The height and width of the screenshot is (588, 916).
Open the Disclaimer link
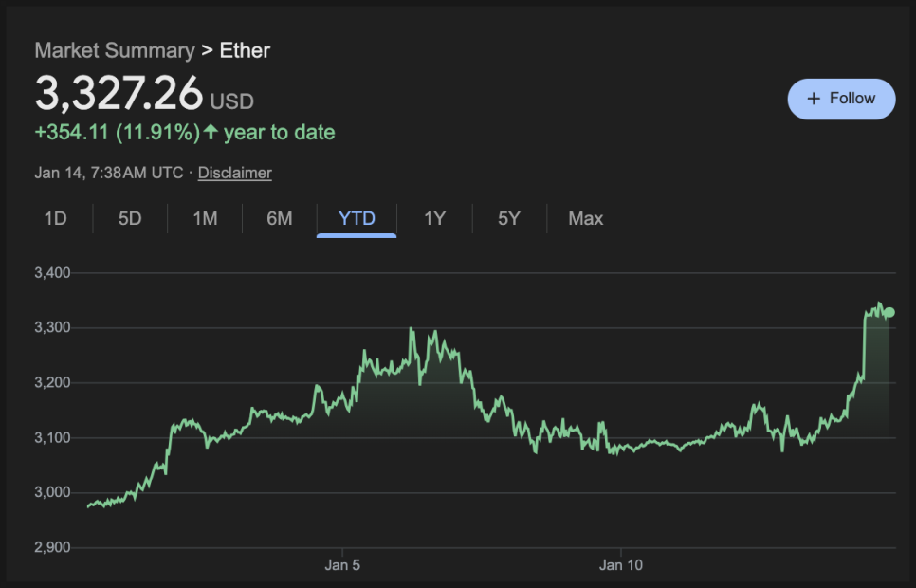point(235,173)
